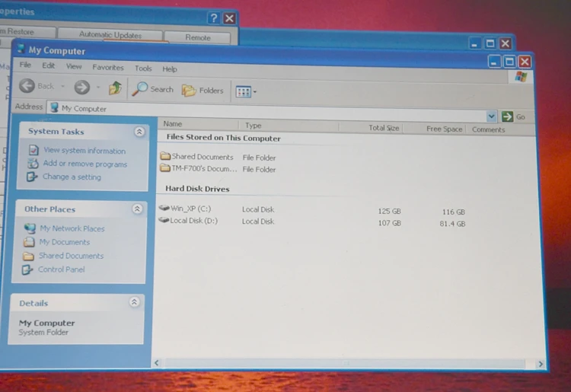The width and height of the screenshot is (571, 392).
Task: Click the Control Panel sidebar icon
Action: click(27, 269)
